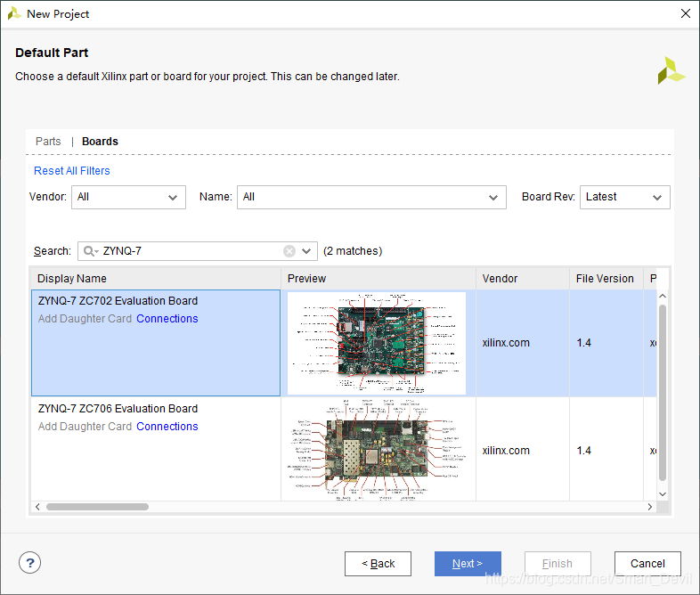
Task: Click the Cancel button
Action: coord(647,564)
